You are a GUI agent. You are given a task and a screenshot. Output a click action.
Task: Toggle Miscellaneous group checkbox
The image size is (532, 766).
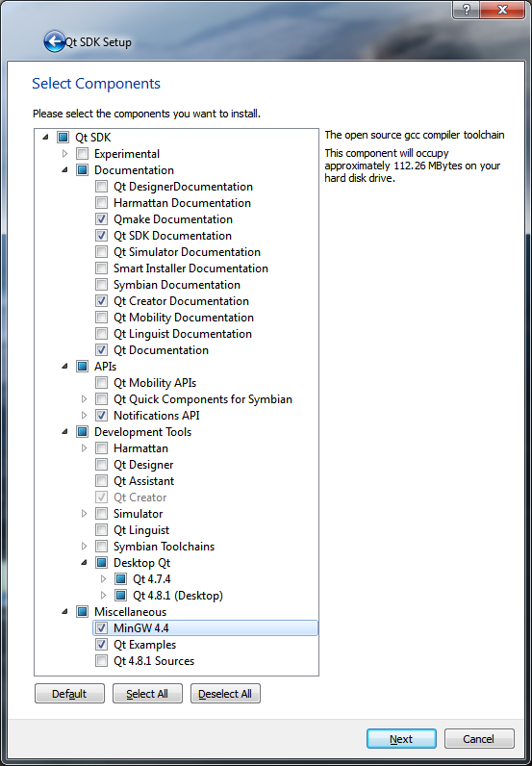pos(82,612)
